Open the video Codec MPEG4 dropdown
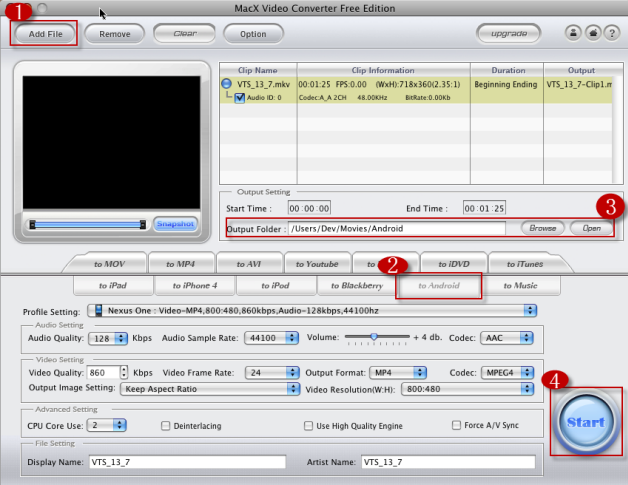This screenshot has width=628, height=485. 507,373
